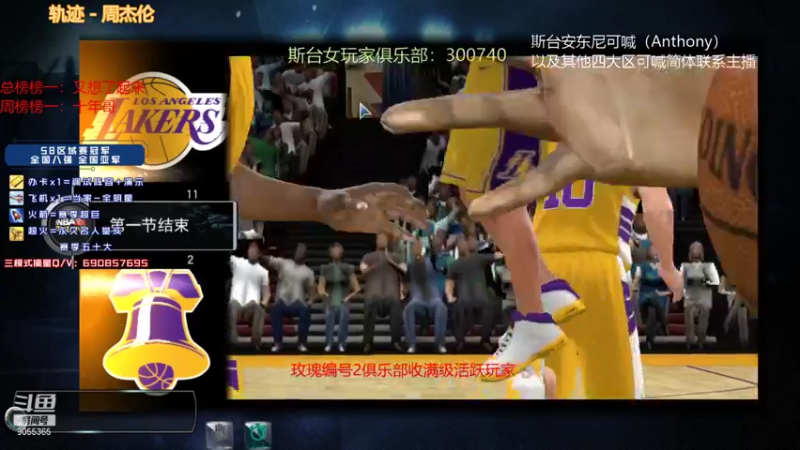Click the song title 轨迹 - 周杰伦
This screenshot has width=800, height=450.
tap(102, 14)
